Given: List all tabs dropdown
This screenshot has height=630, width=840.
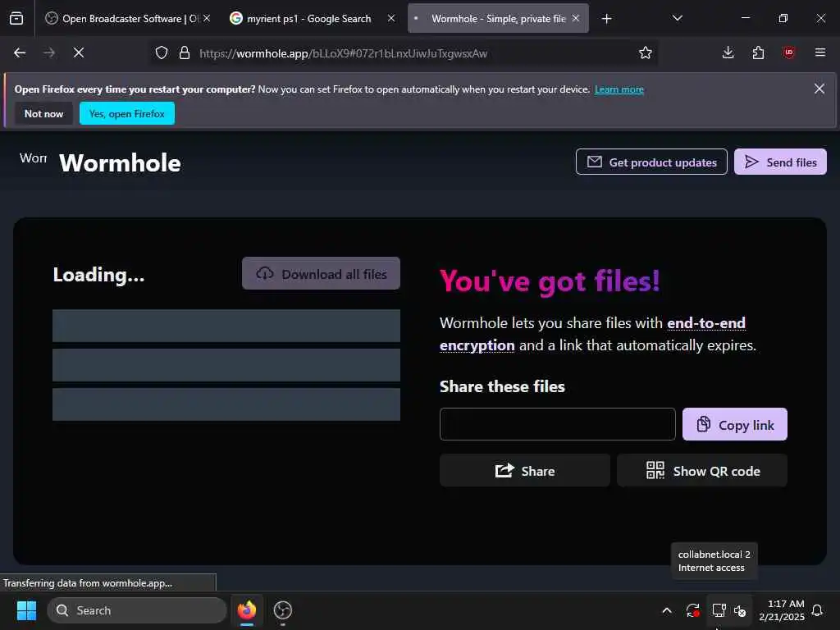Looking at the screenshot, I should click(677, 18).
